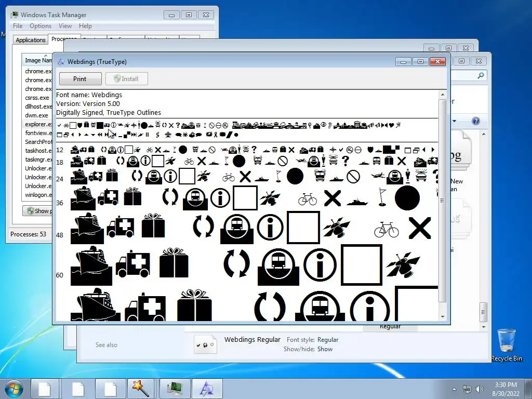This screenshot has height=399, width=532.
Task: Click the Webdings font viewer title bar icon
Action: [x=61, y=62]
